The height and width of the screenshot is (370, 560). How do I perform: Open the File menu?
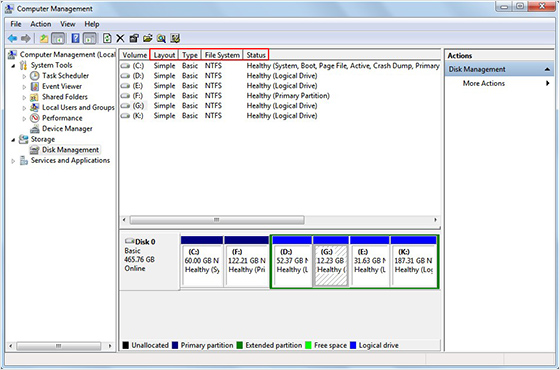coord(16,24)
